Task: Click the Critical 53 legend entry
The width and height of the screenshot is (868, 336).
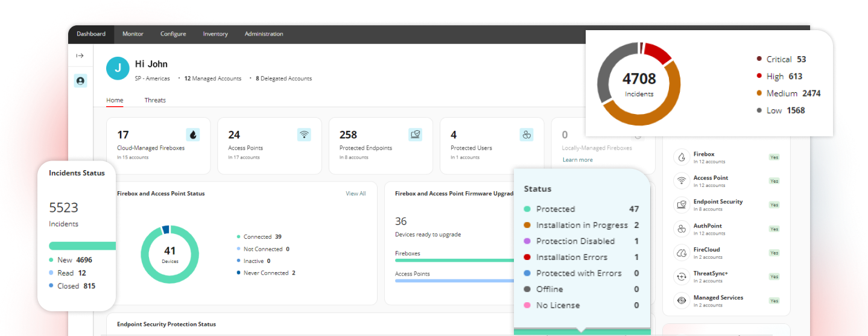Action: click(781, 59)
